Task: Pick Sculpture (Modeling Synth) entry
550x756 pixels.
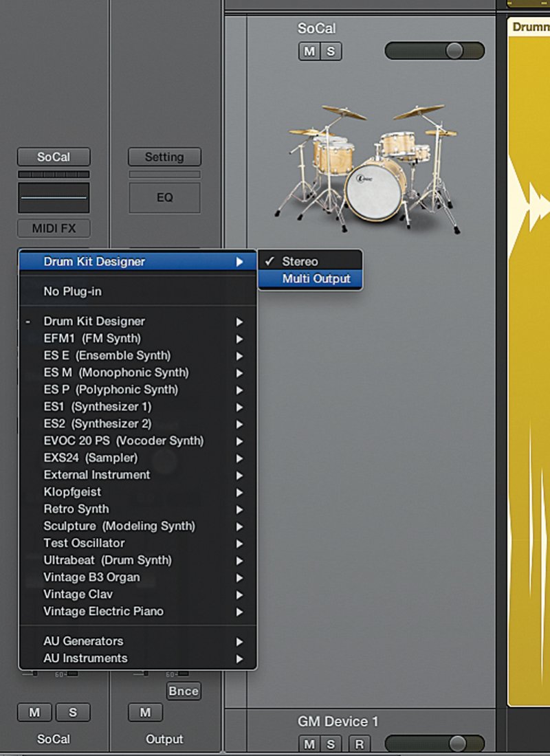Action: 137,526
